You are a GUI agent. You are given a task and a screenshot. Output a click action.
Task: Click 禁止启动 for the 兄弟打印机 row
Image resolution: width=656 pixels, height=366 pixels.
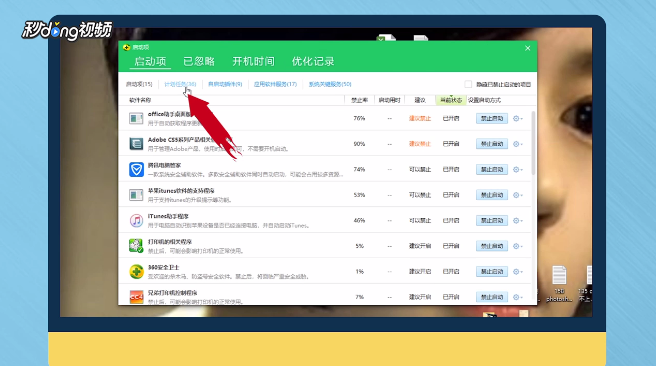pos(492,297)
